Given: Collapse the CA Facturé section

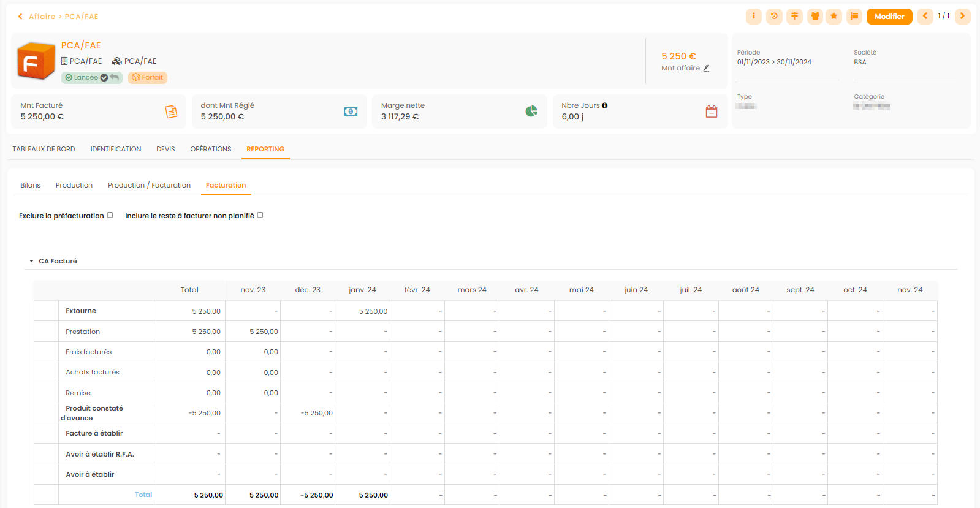Looking at the screenshot, I should click(x=32, y=261).
